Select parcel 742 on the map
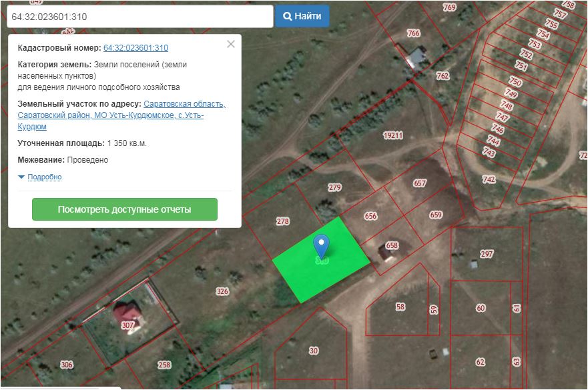Image resolution: width=588 pixels, height=390 pixels. [x=489, y=179]
